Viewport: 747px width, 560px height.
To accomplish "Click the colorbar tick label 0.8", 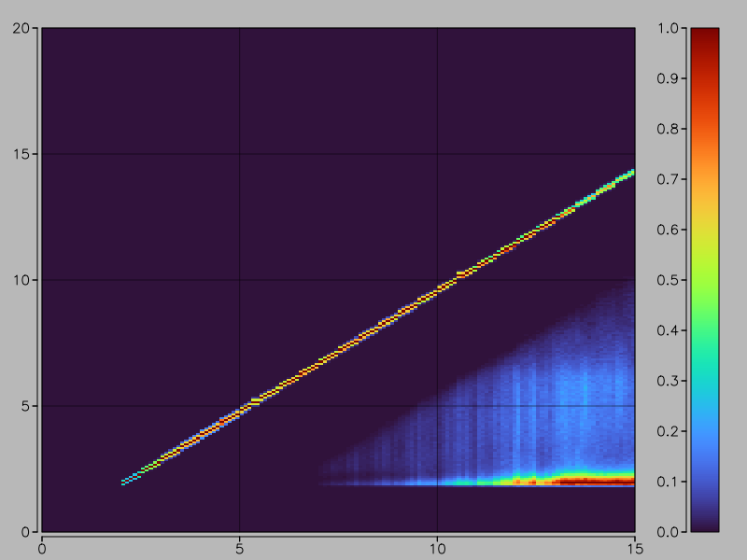I will [x=670, y=129].
